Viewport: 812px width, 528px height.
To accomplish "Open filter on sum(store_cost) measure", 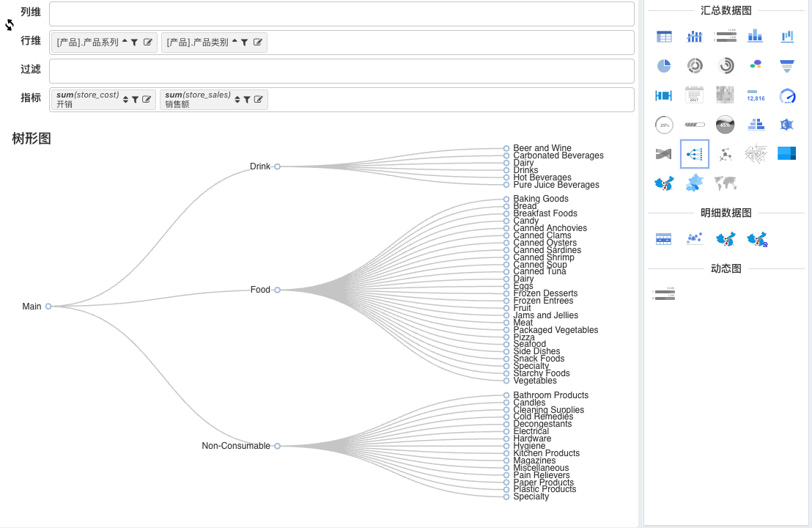I will 135,100.
